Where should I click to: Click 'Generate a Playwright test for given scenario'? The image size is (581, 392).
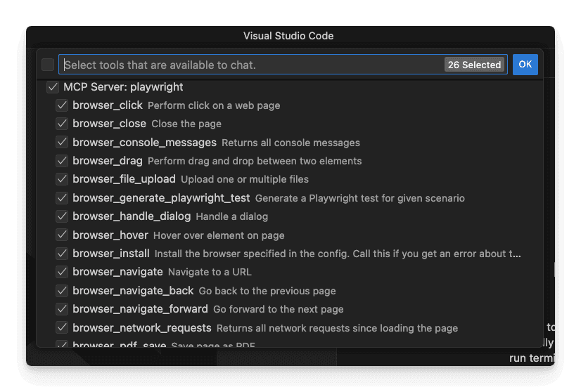(x=360, y=198)
